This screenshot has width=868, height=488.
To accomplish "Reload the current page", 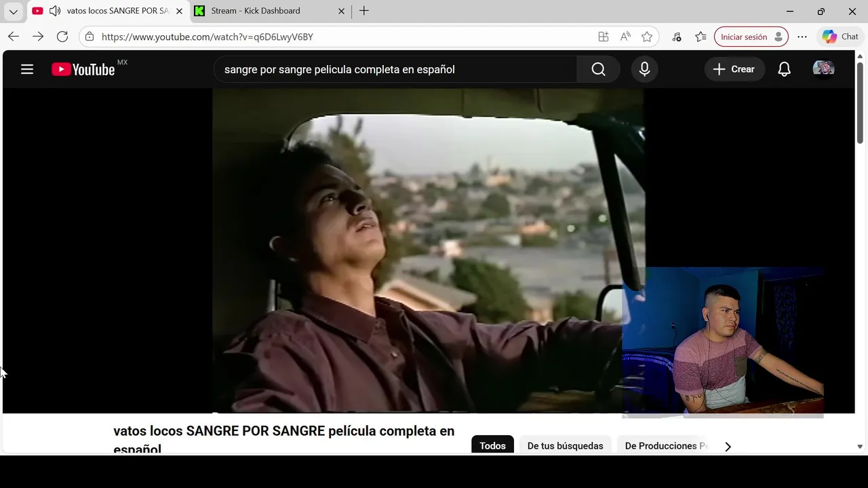I will coord(62,37).
